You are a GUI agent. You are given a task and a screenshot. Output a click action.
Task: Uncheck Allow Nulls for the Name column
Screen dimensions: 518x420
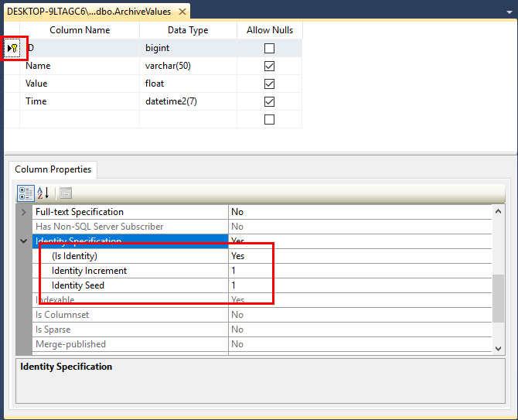coord(269,66)
